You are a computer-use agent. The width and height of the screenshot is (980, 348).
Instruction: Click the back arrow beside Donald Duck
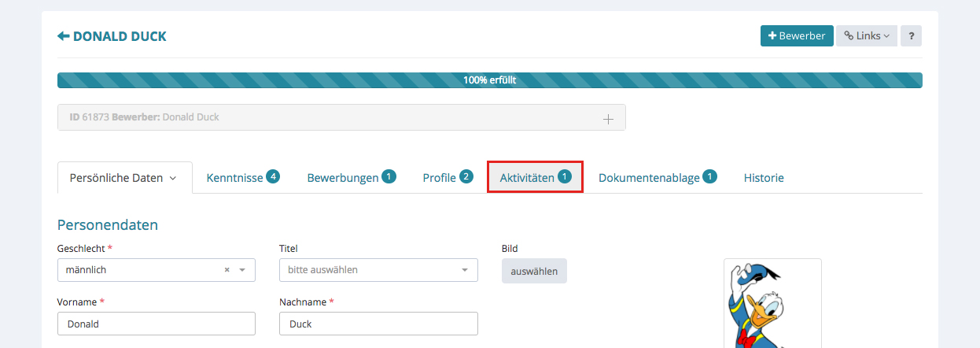point(64,36)
